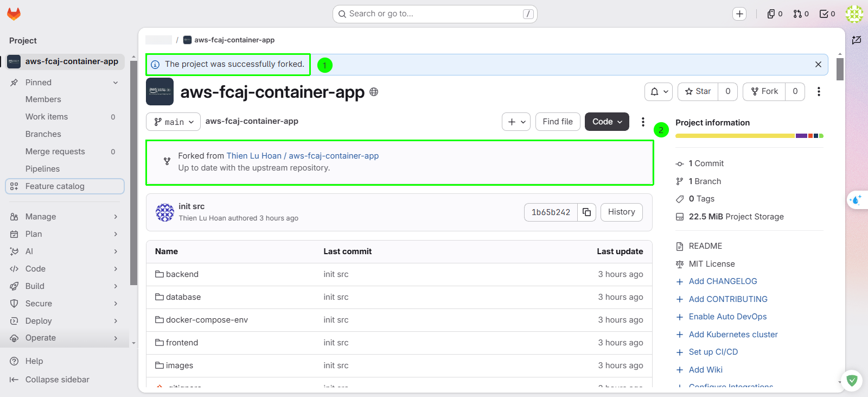868x397 pixels.
Task: Click the project avatar beside the title
Action: pyautogui.click(x=159, y=91)
